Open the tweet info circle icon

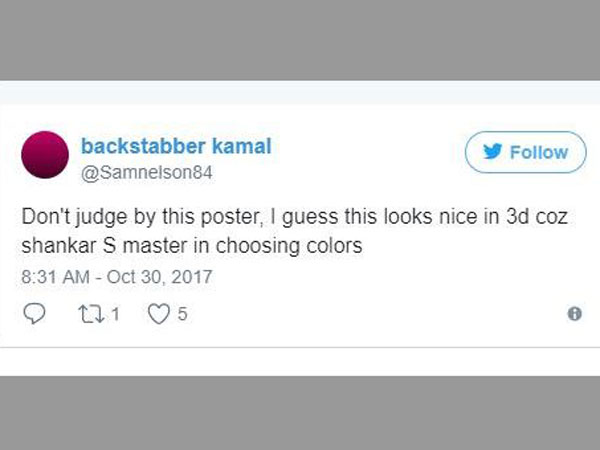tap(574, 314)
